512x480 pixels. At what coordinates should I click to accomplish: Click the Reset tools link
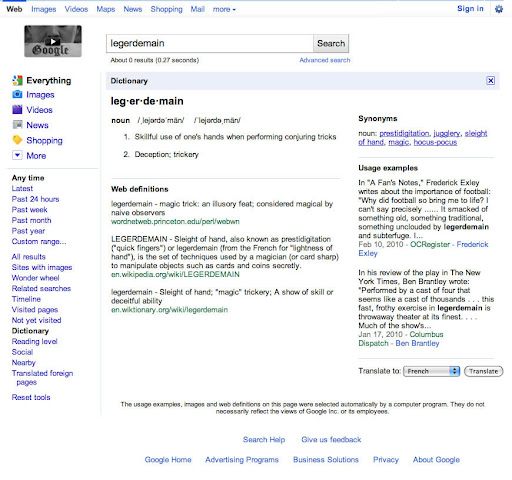pyautogui.click(x=31, y=397)
